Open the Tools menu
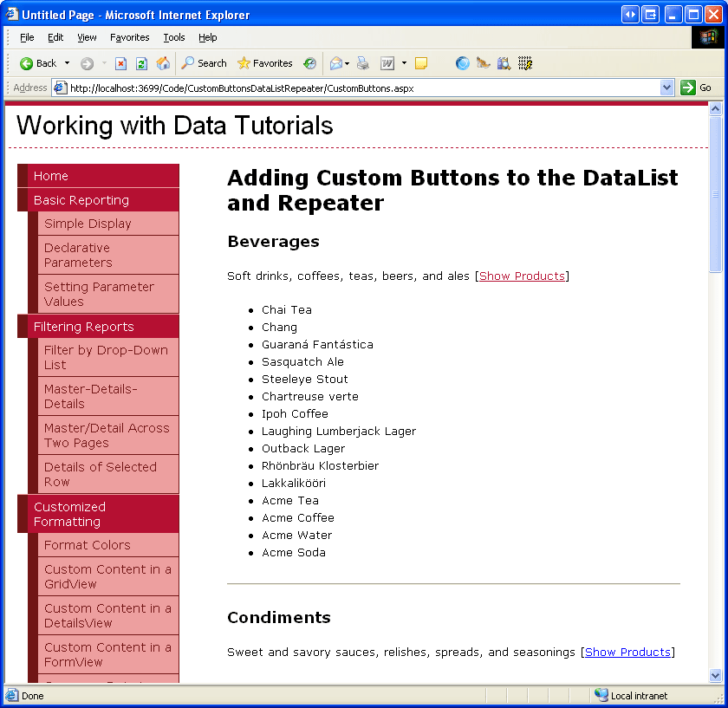 point(173,37)
